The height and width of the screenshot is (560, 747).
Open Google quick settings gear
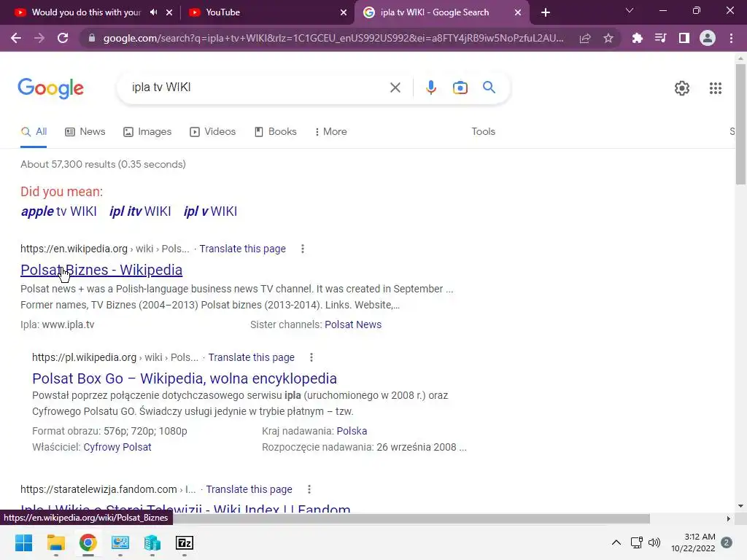(x=682, y=88)
